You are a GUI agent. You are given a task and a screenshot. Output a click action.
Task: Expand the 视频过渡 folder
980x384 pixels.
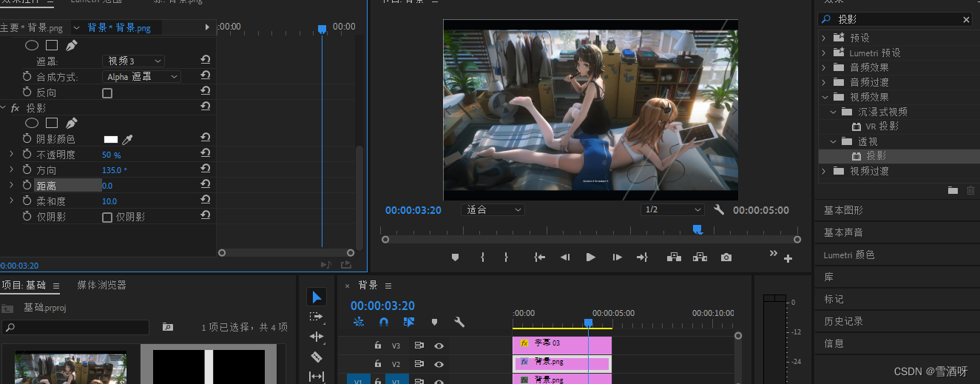click(x=824, y=171)
